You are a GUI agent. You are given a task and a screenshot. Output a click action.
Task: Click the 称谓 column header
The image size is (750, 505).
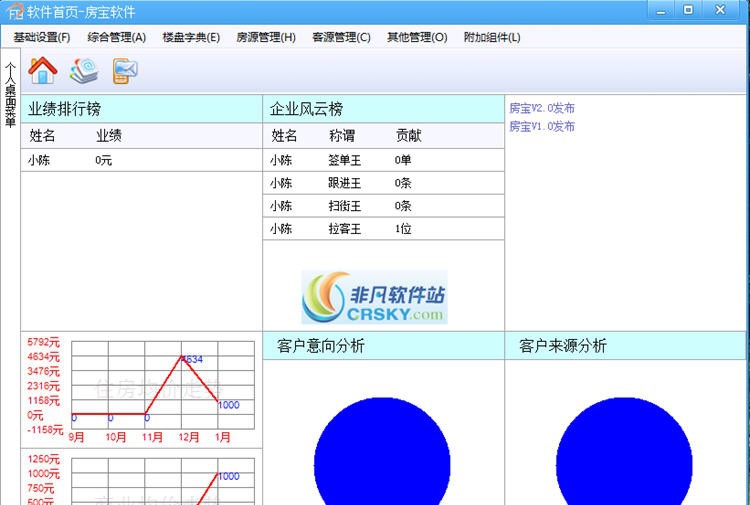tap(342, 136)
